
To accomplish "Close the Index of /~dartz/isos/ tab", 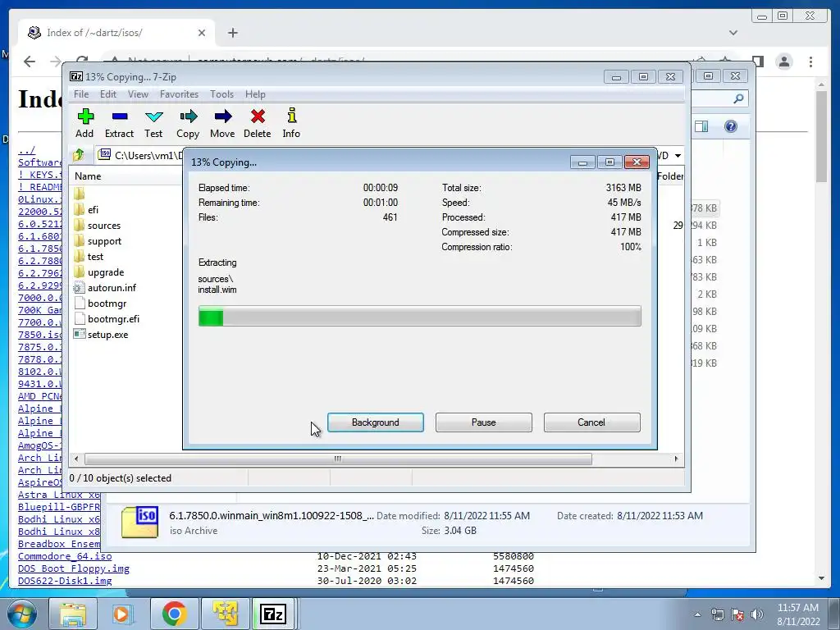I will [202, 33].
